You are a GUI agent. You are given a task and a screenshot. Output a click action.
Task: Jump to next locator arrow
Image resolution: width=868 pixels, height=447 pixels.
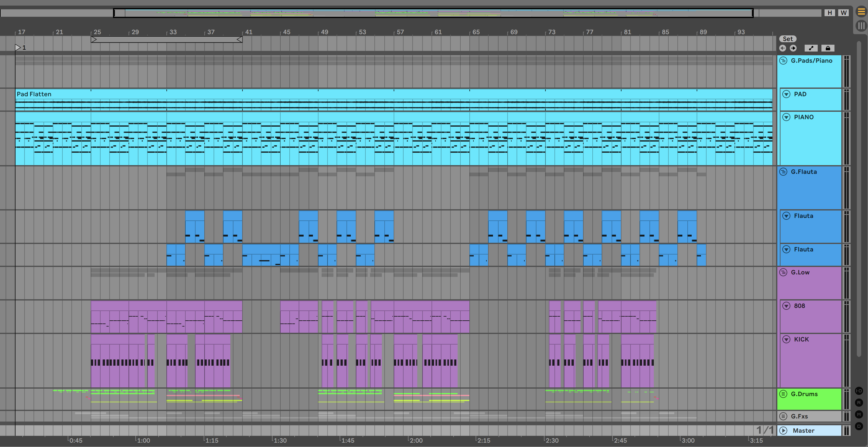[x=793, y=48]
